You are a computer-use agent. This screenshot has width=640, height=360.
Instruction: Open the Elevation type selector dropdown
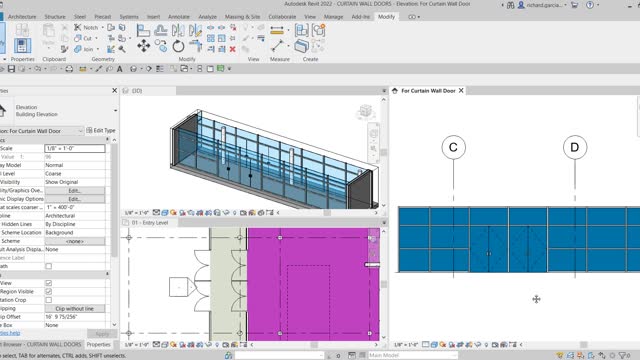[116, 111]
